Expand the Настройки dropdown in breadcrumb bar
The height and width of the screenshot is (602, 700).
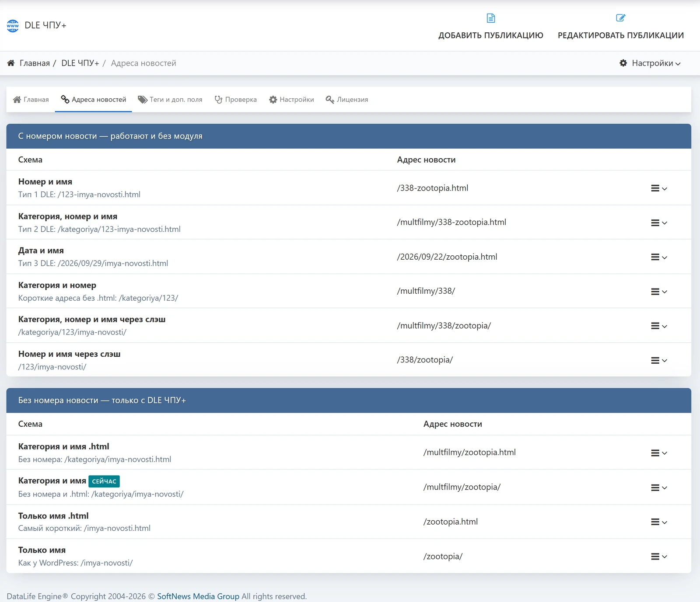pos(650,63)
